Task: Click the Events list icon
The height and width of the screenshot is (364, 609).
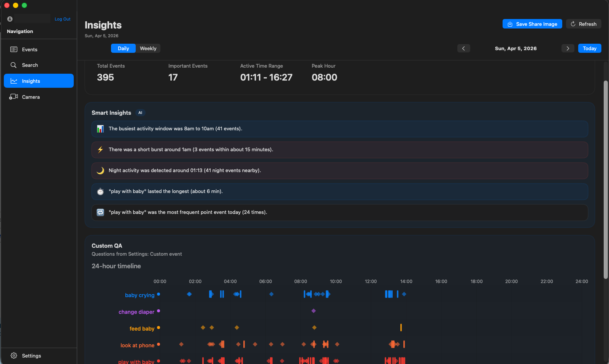Action: click(x=14, y=49)
